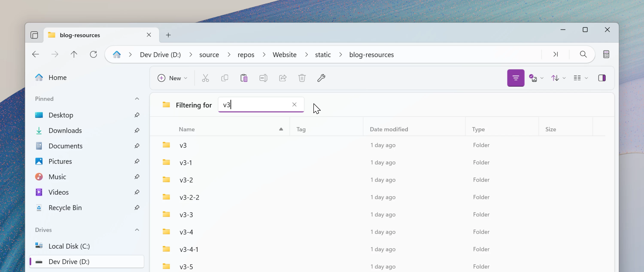Click the Share icon
The width and height of the screenshot is (644, 272).
click(x=283, y=78)
